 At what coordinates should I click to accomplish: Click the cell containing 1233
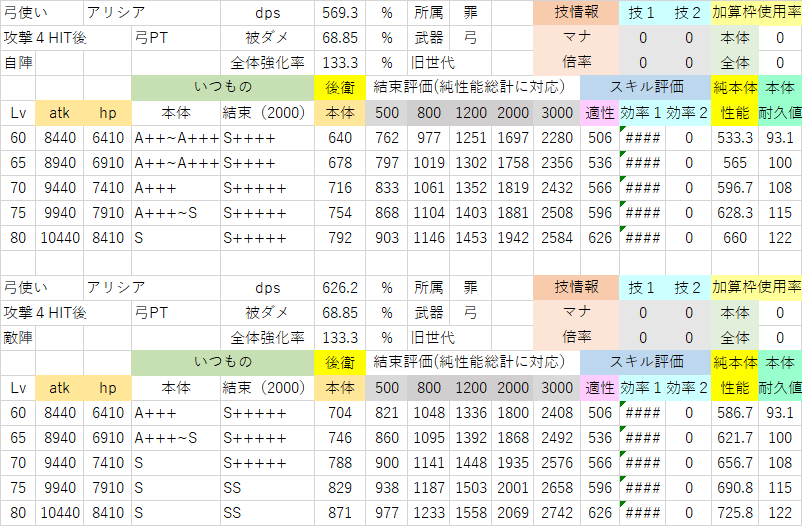click(429, 513)
